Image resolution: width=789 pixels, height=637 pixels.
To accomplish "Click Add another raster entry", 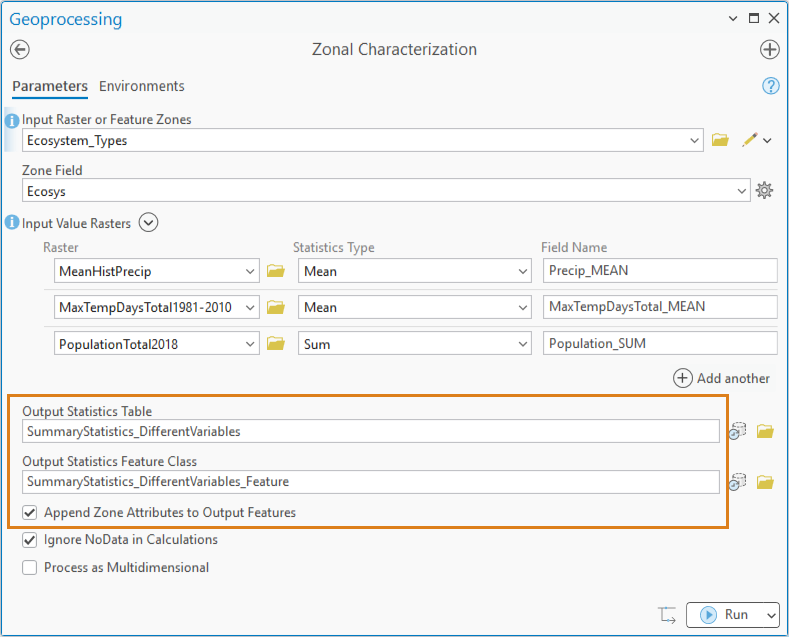I will (722, 378).
